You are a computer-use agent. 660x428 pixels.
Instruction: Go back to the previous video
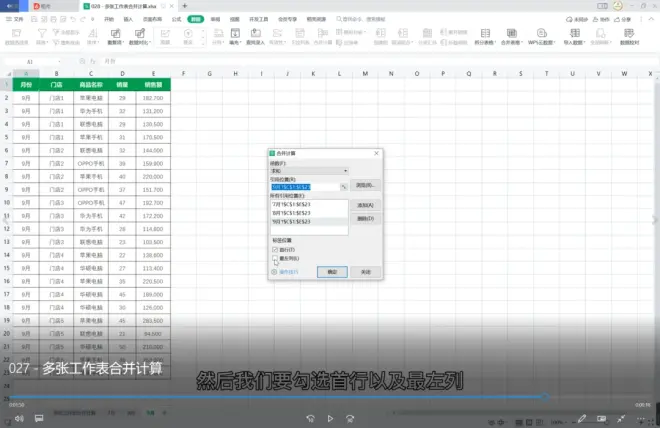311,416
